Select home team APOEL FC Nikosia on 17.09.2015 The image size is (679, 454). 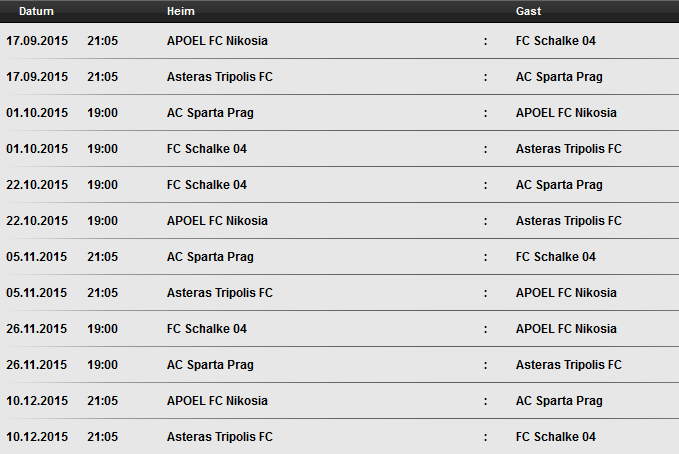[217, 41]
